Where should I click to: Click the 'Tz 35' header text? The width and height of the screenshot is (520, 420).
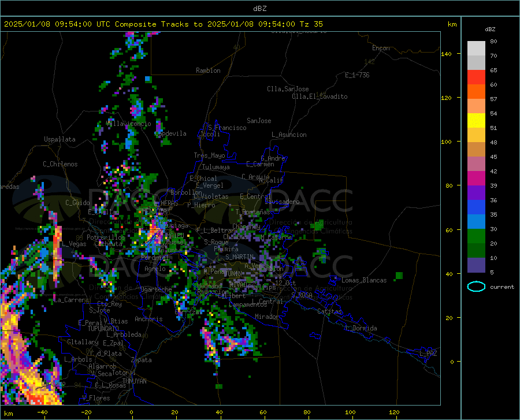pos(311,24)
